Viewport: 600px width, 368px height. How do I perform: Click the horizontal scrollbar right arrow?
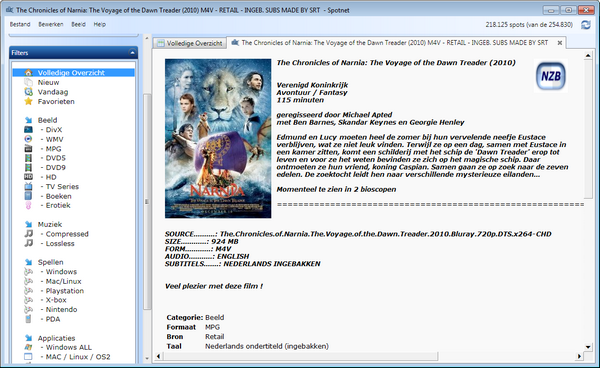579,357
